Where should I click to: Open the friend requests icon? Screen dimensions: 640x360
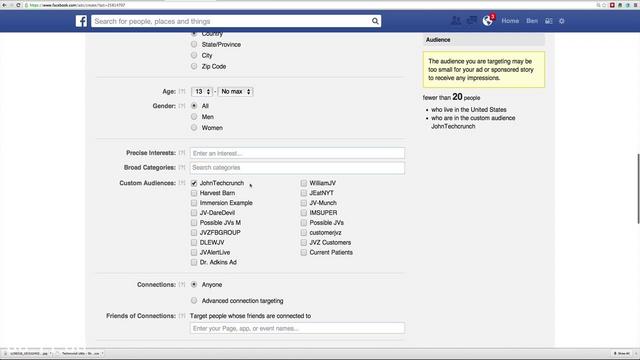[x=456, y=20]
